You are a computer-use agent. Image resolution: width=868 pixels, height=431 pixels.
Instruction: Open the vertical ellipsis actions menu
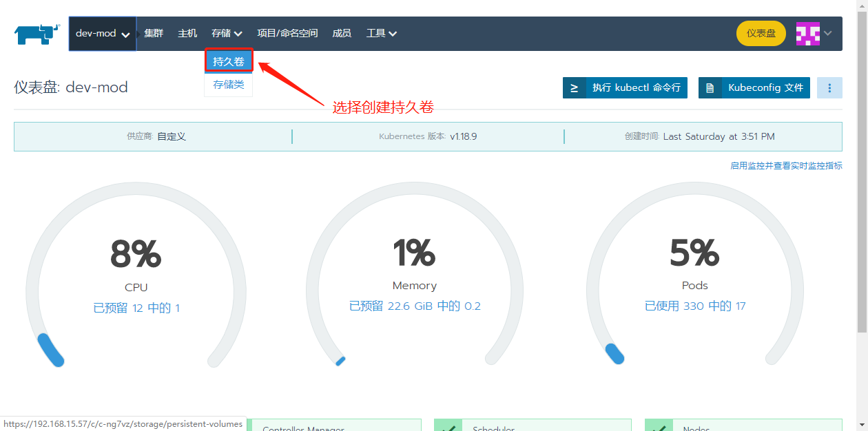coord(830,87)
